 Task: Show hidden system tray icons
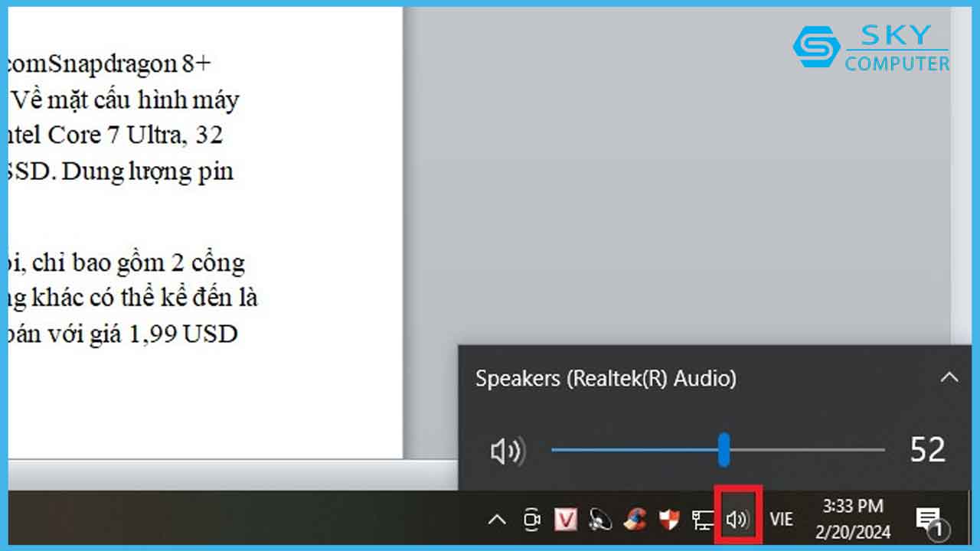497,520
